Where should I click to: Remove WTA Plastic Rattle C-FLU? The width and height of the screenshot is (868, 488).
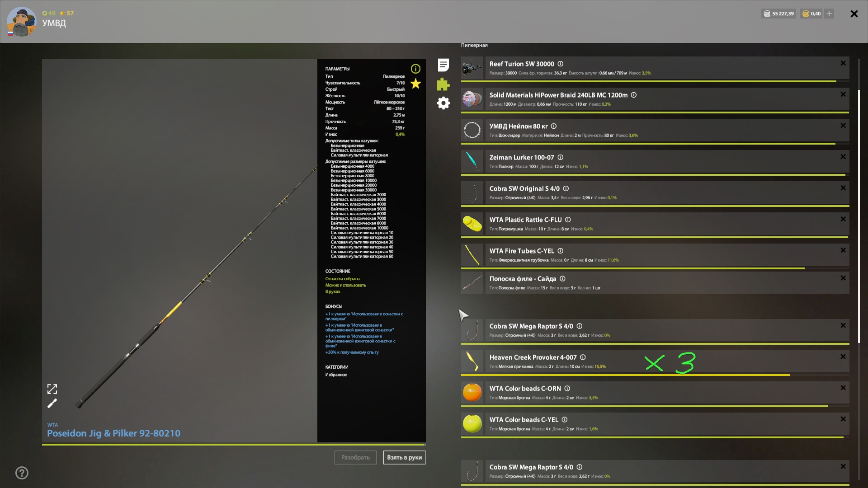click(843, 219)
